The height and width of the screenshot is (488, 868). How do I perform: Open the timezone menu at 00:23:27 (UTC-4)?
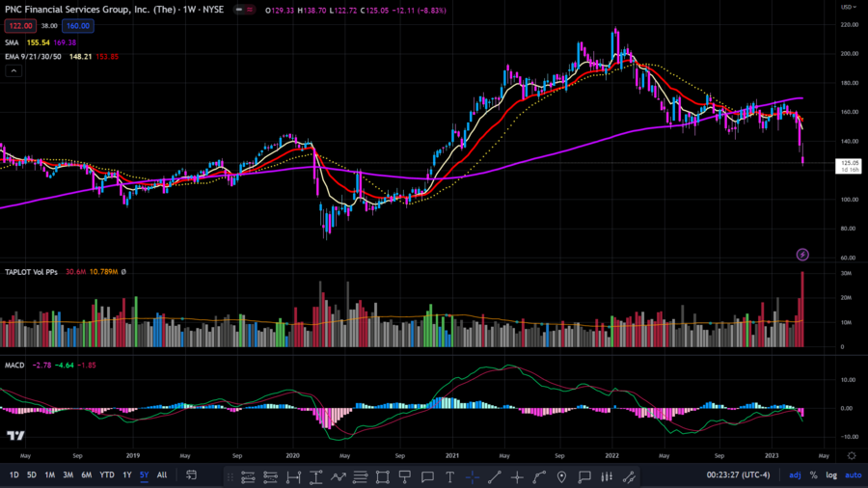click(x=738, y=474)
